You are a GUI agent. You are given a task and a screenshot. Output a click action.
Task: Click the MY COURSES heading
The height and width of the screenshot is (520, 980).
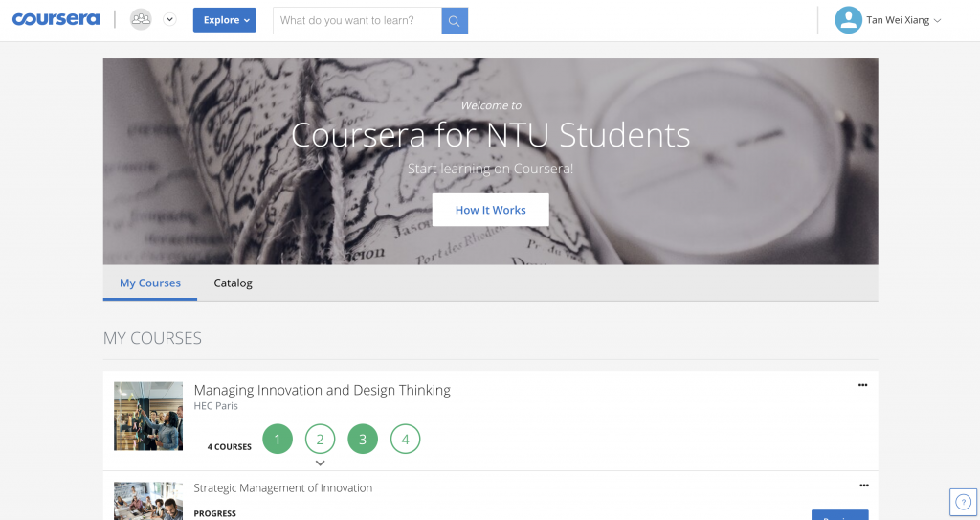click(152, 338)
